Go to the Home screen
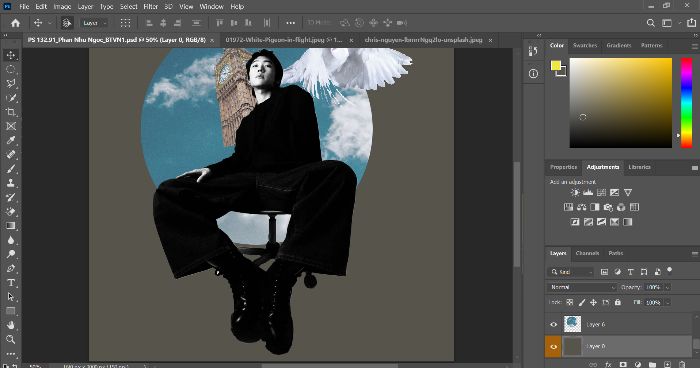 point(16,23)
